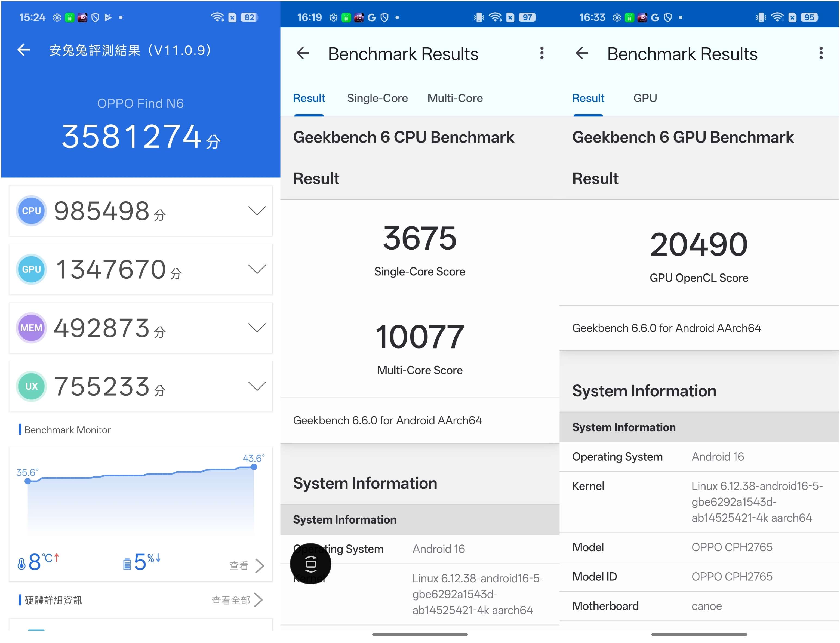Tap 查看 next to Benchmark Monitor graph
Screen dimensions: 840x643
pyautogui.click(x=239, y=565)
